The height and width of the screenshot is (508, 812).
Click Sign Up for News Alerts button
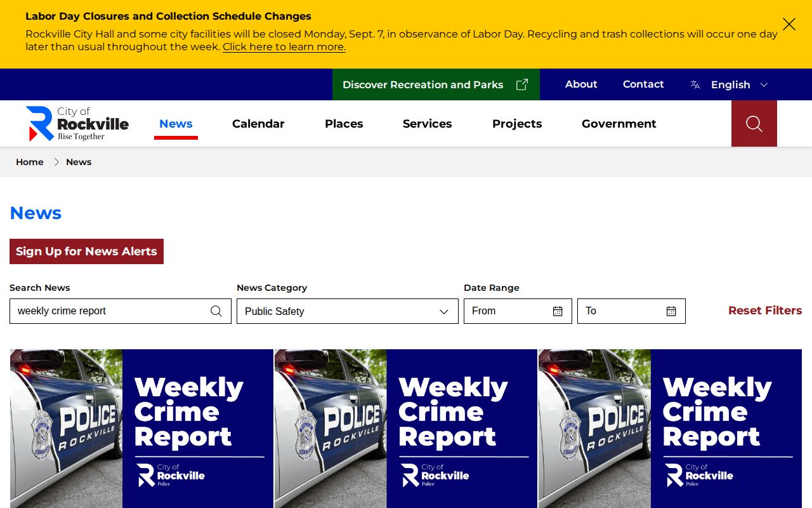(x=86, y=251)
